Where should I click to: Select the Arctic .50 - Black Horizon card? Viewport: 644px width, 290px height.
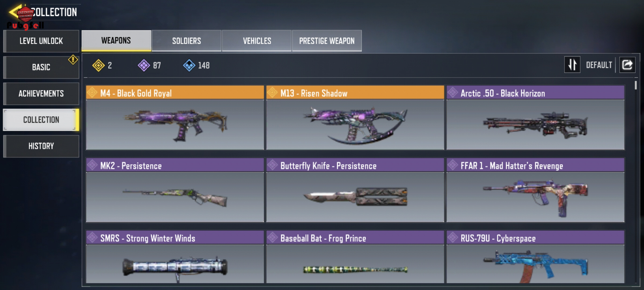tap(535, 118)
